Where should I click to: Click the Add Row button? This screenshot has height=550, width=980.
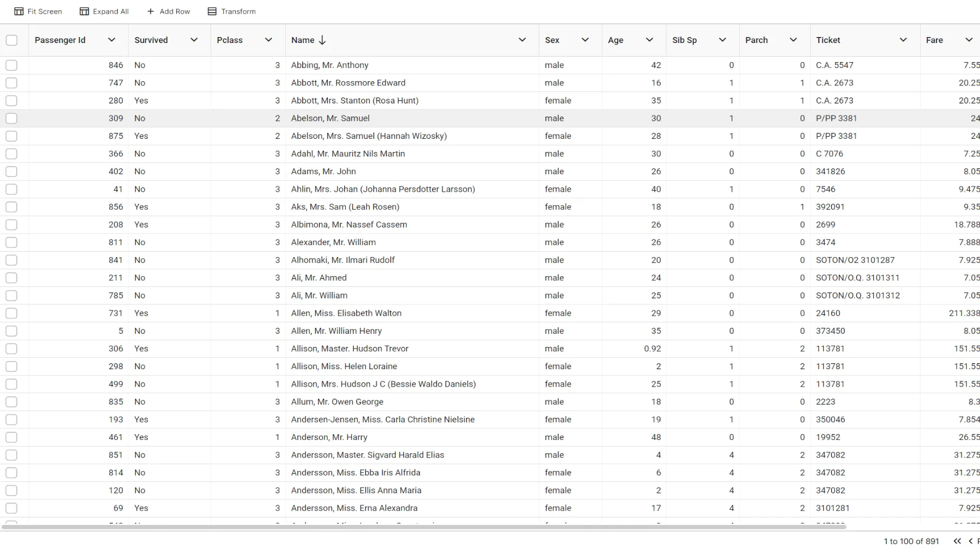[x=169, y=11]
